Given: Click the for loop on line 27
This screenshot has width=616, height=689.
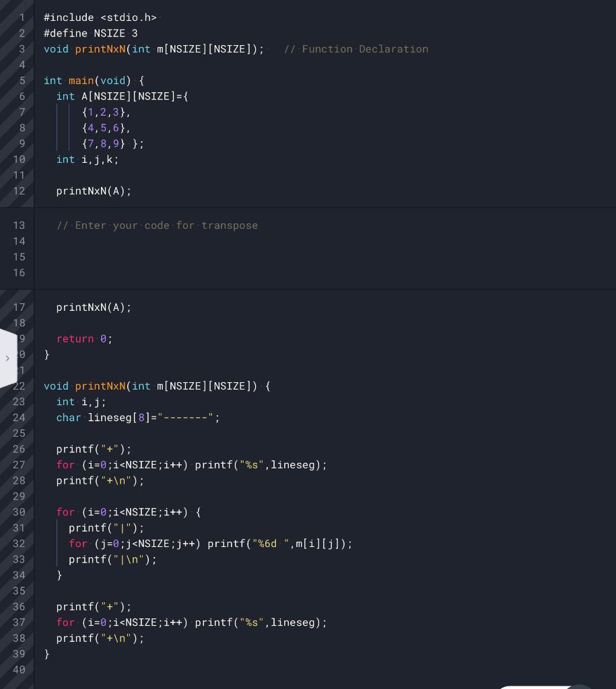Looking at the screenshot, I should [x=192, y=466].
